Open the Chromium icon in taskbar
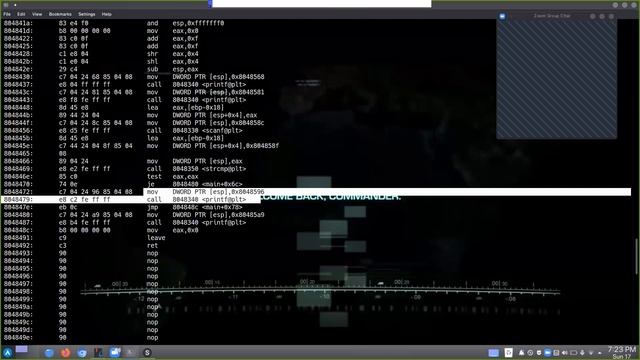640x360 pixels. pos(82,353)
